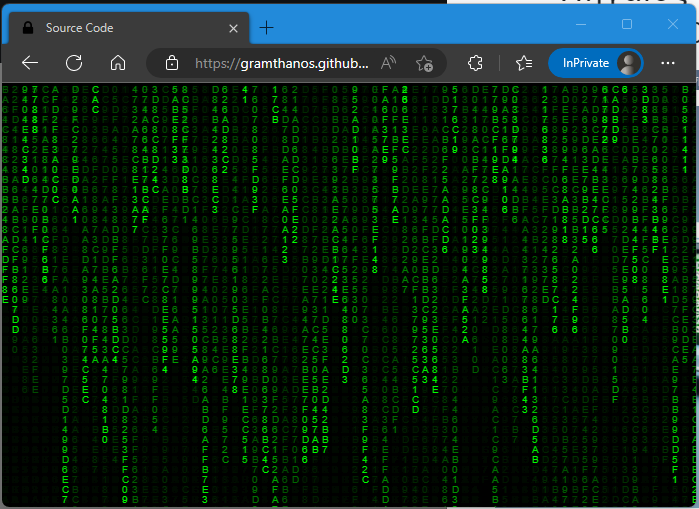Click the profile avatar picture
Viewport: 699px width, 509px height.
tap(629, 63)
